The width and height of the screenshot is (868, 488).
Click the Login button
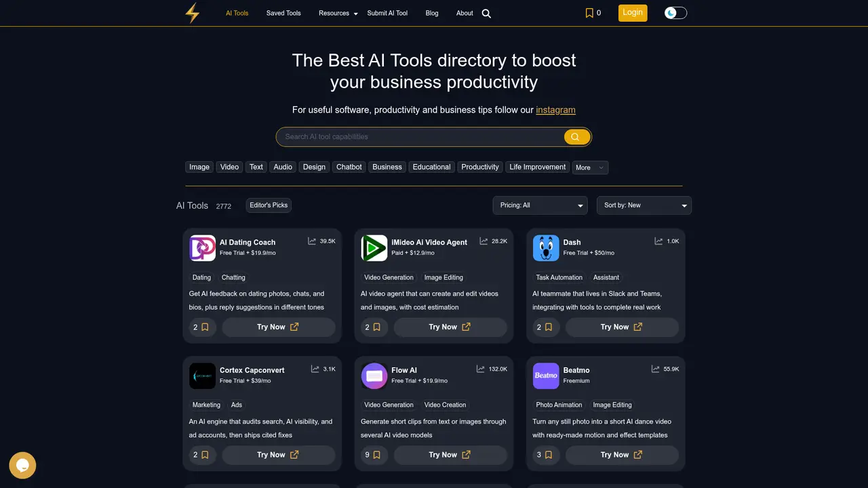(633, 13)
